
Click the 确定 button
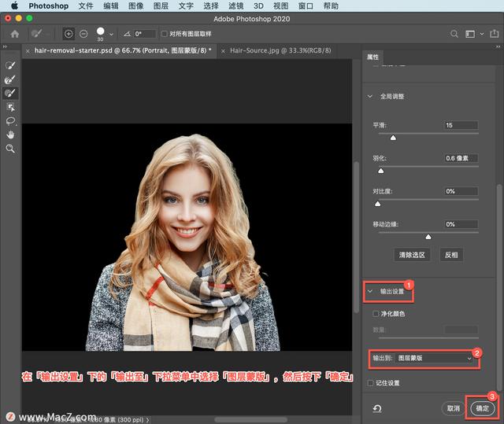pos(481,408)
